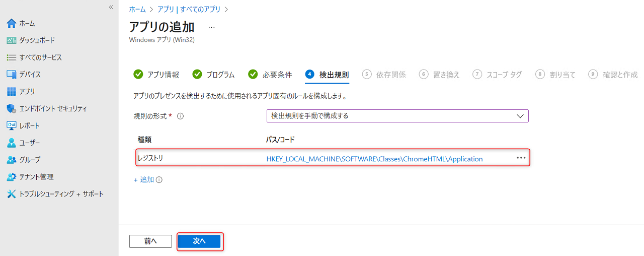The image size is (644, 256).
Task: Click the Users (ユーザー) icon
Action: pos(11,143)
